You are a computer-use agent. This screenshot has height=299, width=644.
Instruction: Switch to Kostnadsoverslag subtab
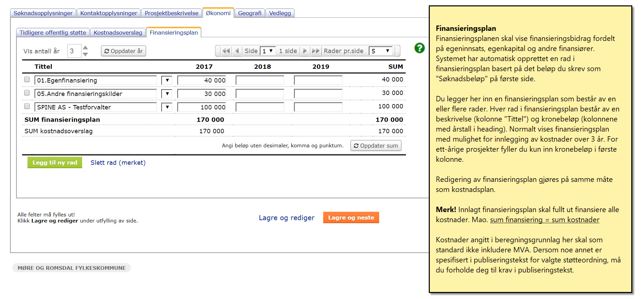click(118, 33)
